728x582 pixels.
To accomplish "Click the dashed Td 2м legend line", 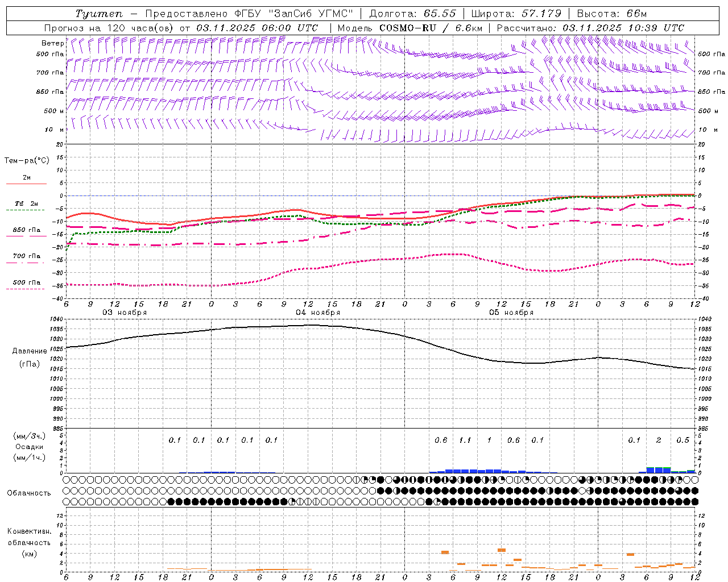I will (25, 210).
